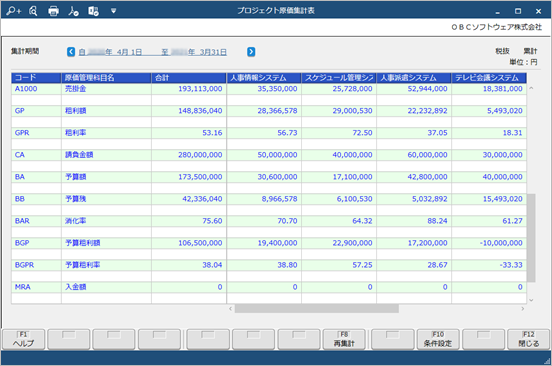Select the 売掛金 row name
Image resolution: width=552 pixels, height=366 pixels.
coord(106,89)
